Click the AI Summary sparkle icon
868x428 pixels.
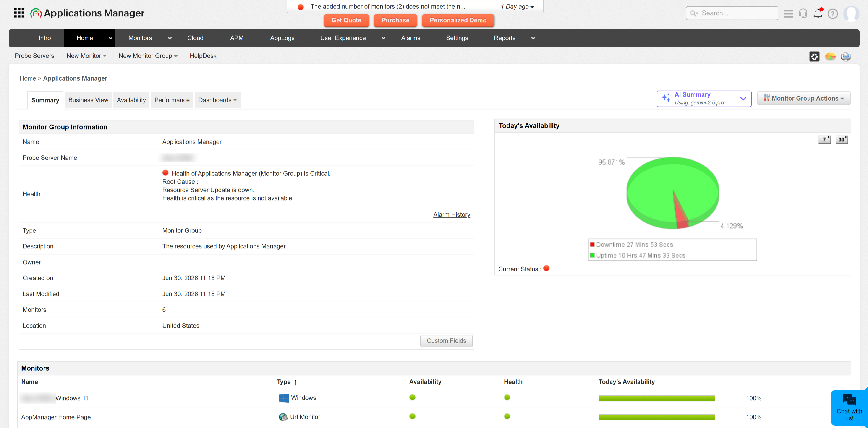tap(666, 98)
